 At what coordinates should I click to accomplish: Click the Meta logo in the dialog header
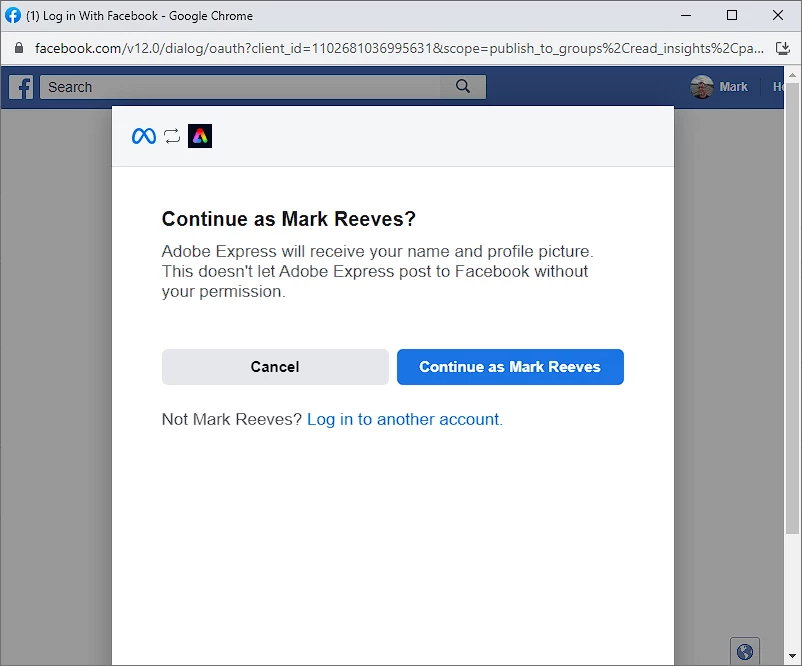coord(144,136)
